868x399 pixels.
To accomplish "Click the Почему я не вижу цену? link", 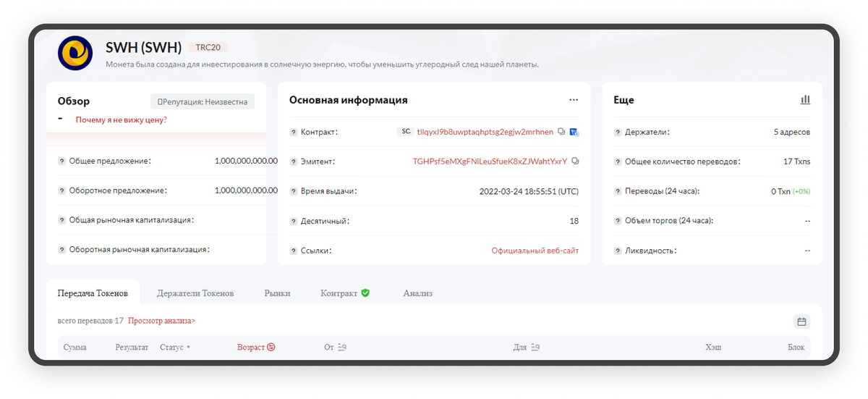I will [121, 119].
